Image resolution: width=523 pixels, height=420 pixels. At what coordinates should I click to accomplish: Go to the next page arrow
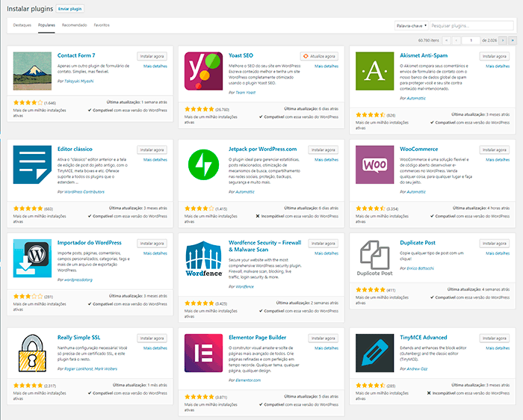(x=503, y=40)
